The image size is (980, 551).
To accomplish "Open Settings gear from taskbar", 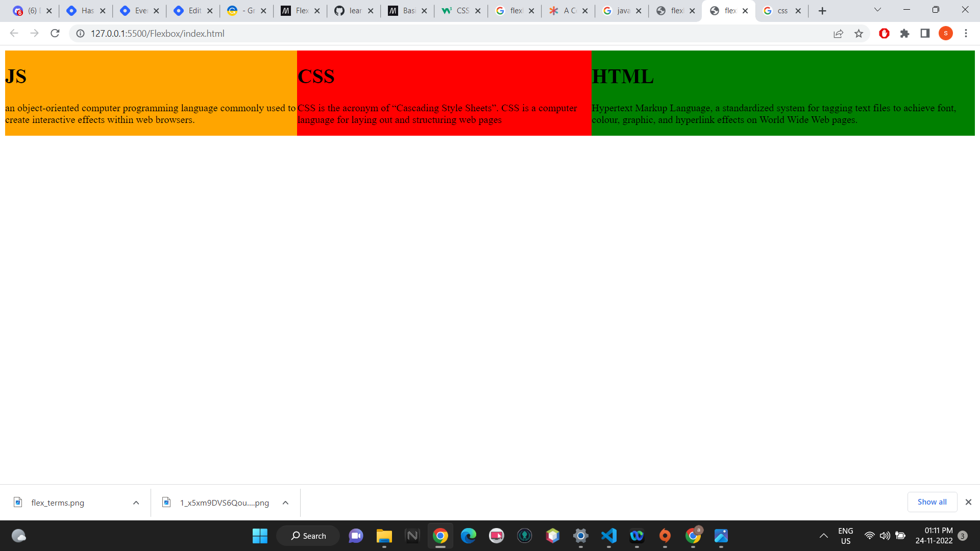I will pos(581,536).
